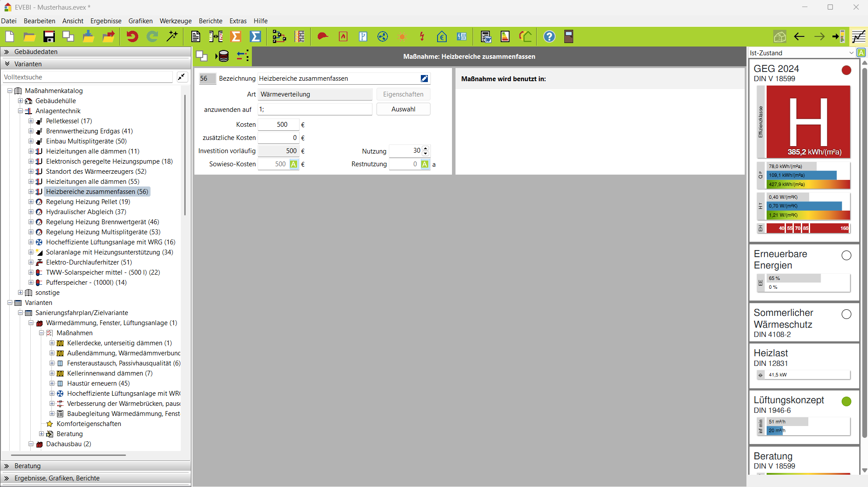
Task: Click the red undo arrow icon
Action: pos(132,37)
